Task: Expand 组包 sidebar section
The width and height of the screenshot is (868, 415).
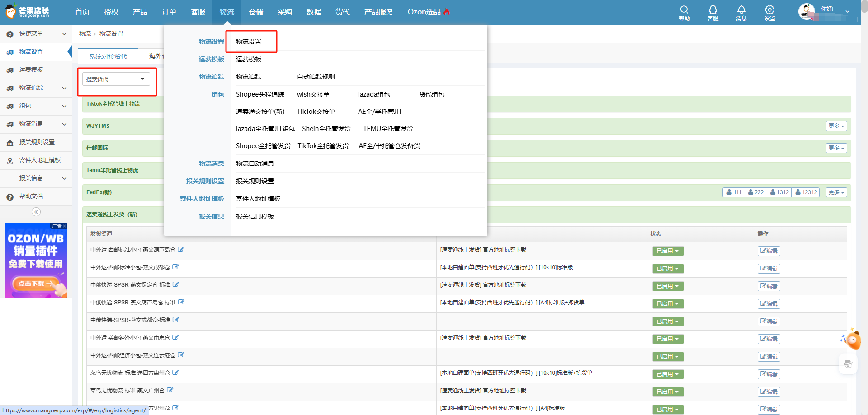Action: point(36,106)
